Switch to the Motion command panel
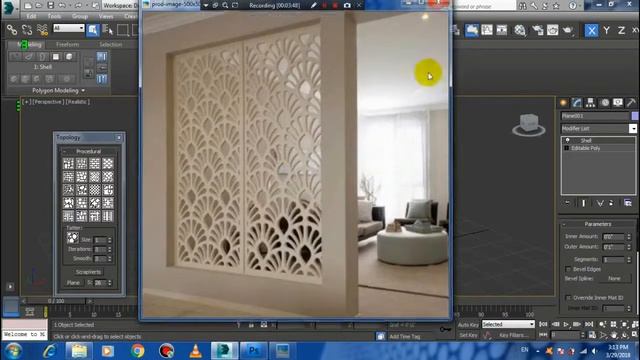Viewport: 640px width, 360px height. pos(604,103)
